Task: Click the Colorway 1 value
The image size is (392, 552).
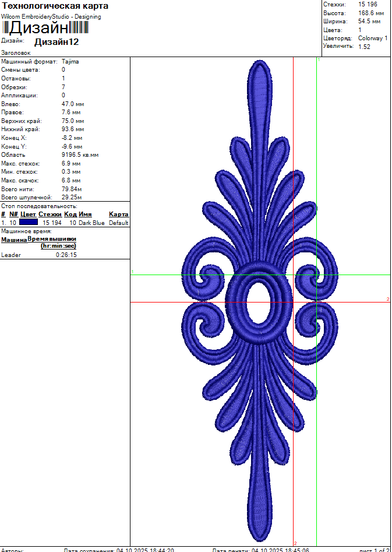Action: [x=373, y=38]
